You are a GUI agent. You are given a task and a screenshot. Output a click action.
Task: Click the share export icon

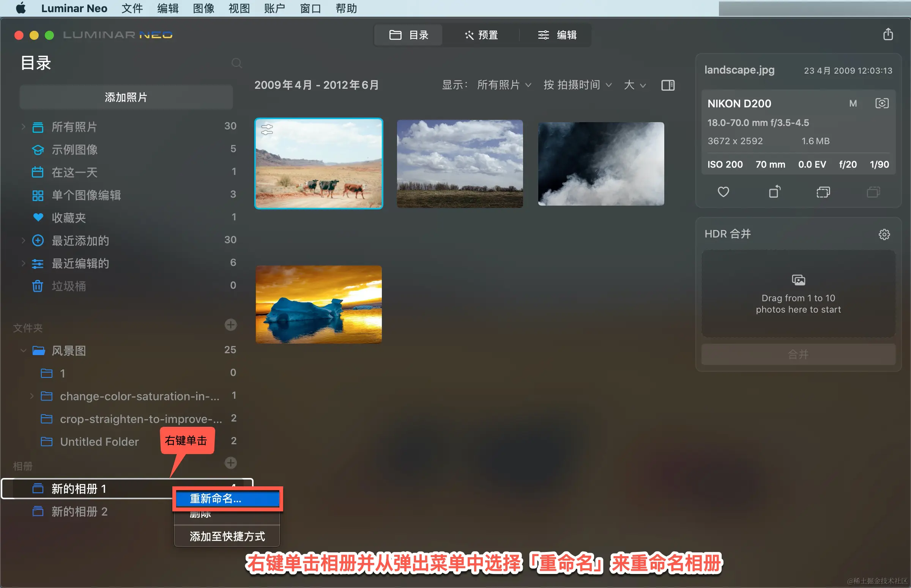point(888,35)
